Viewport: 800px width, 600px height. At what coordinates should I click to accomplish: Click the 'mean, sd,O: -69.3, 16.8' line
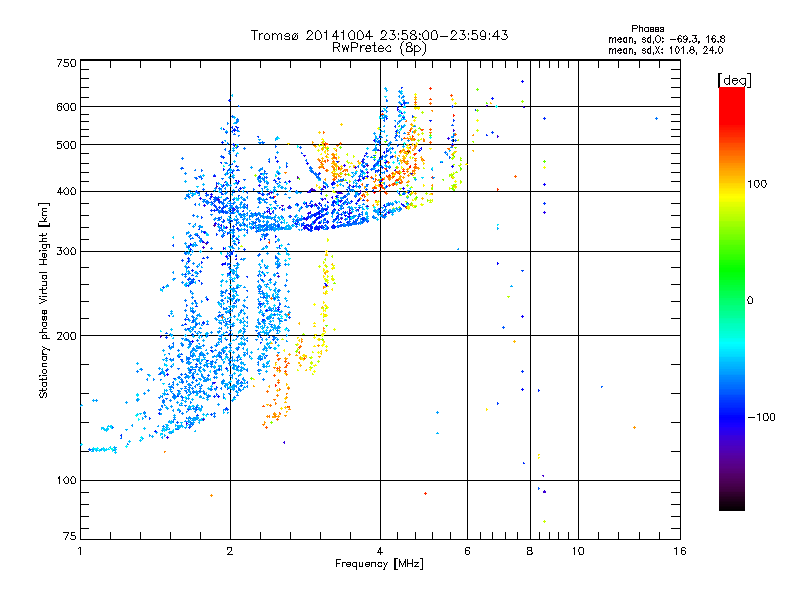[666, 39]
